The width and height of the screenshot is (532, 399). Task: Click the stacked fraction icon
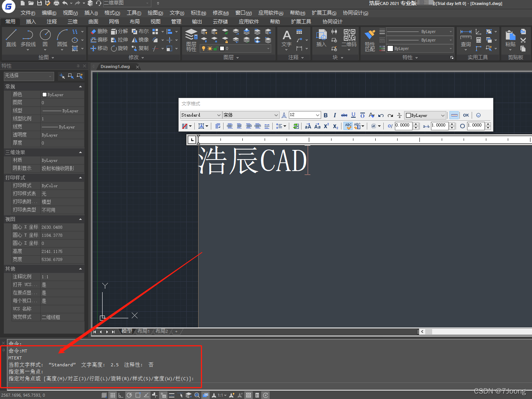click(399, 115)
